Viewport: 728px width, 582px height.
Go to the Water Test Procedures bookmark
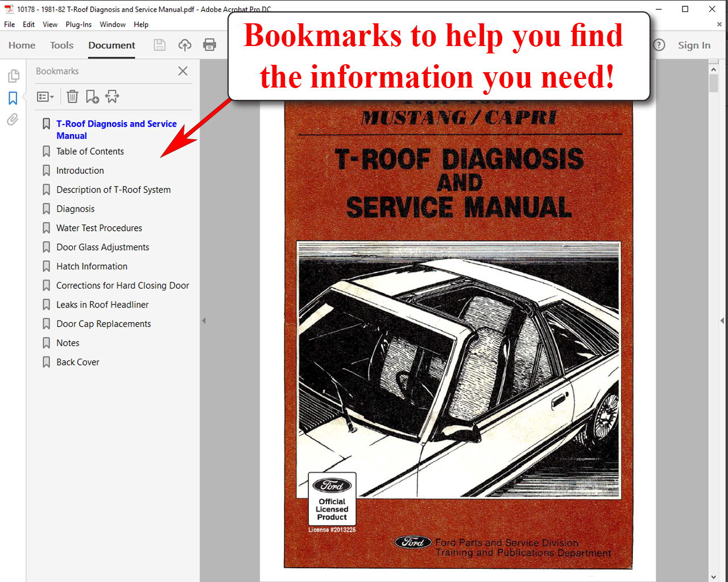pos(99,228)
